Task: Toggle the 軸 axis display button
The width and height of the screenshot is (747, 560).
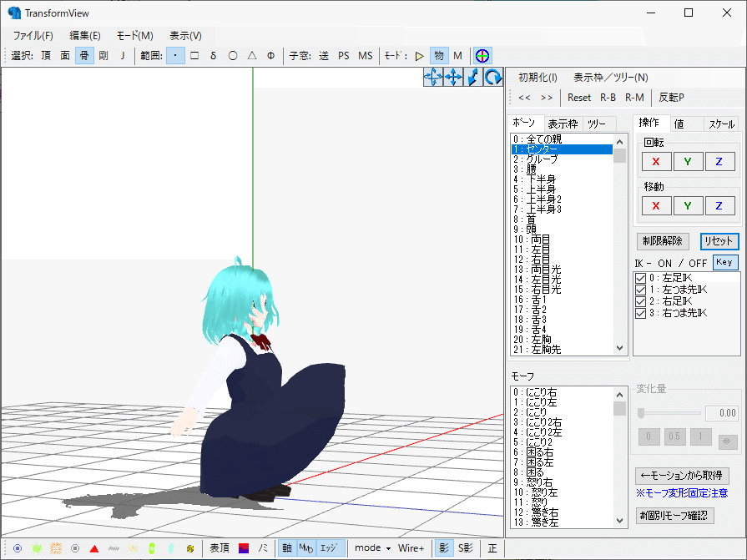Action: click(287, 548)
